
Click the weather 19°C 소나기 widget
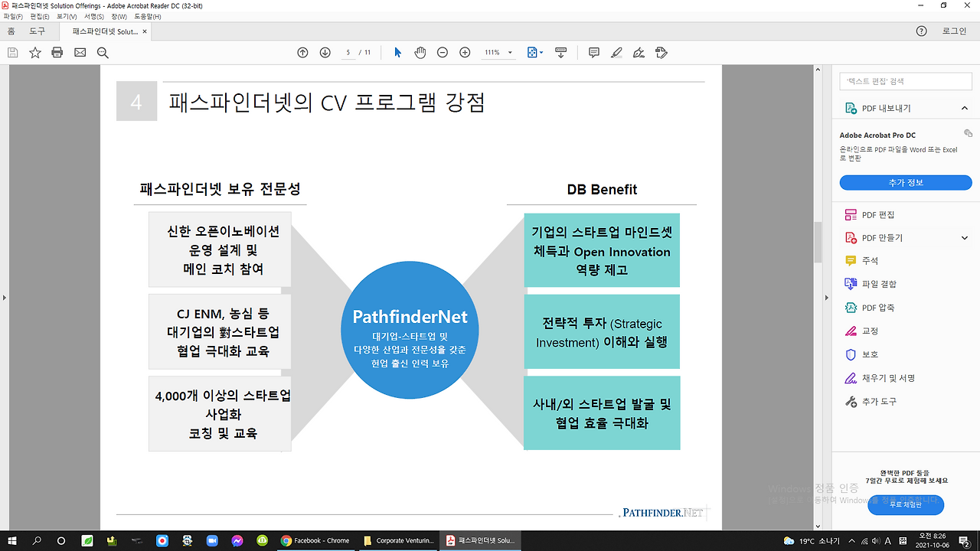(812, 541)
